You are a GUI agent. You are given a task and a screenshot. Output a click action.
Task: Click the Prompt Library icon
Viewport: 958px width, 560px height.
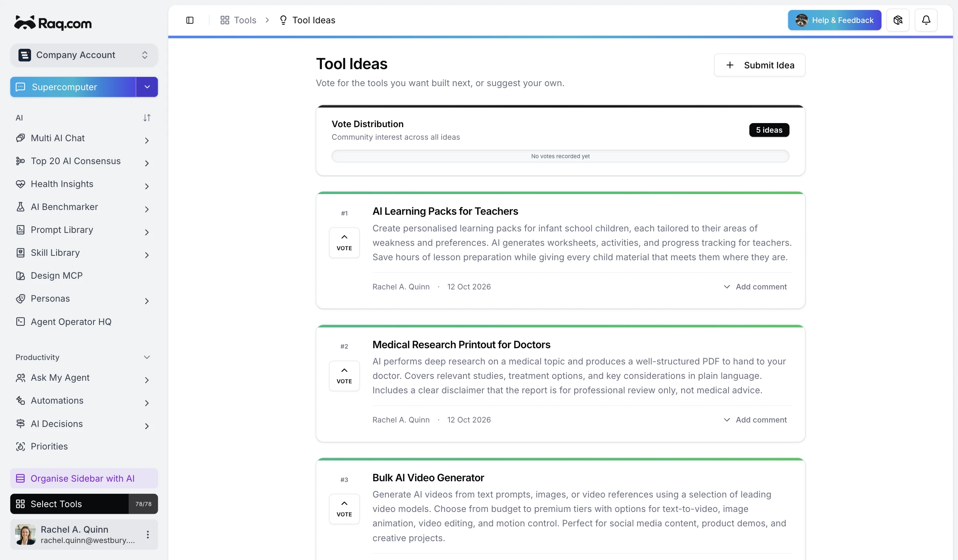click(21, 230)
